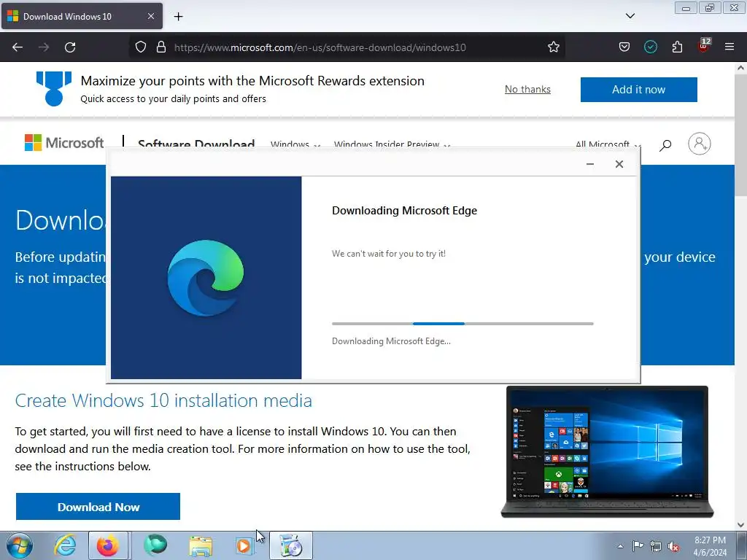Screen dimensions: 747x560
Task: Open the Software Download heading link
Action: [x=196, y=144]
